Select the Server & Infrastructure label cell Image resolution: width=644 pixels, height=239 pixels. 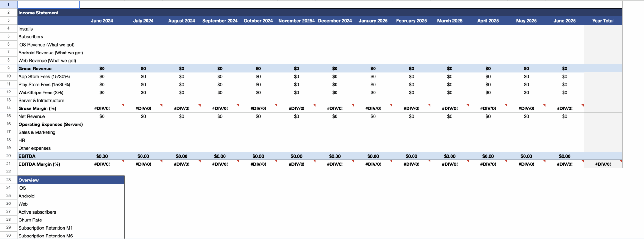(x=48, y=100)
